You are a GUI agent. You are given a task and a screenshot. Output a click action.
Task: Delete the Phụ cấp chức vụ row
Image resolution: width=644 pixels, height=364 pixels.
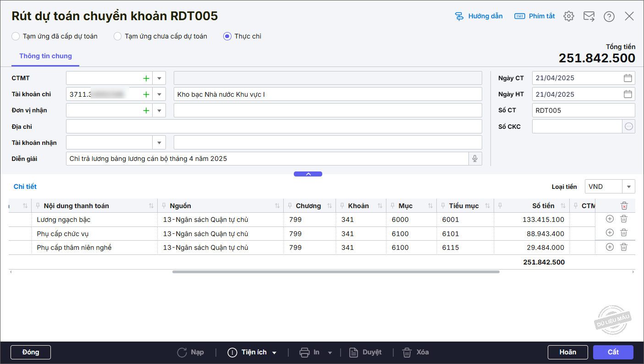(x=624, y=233)
